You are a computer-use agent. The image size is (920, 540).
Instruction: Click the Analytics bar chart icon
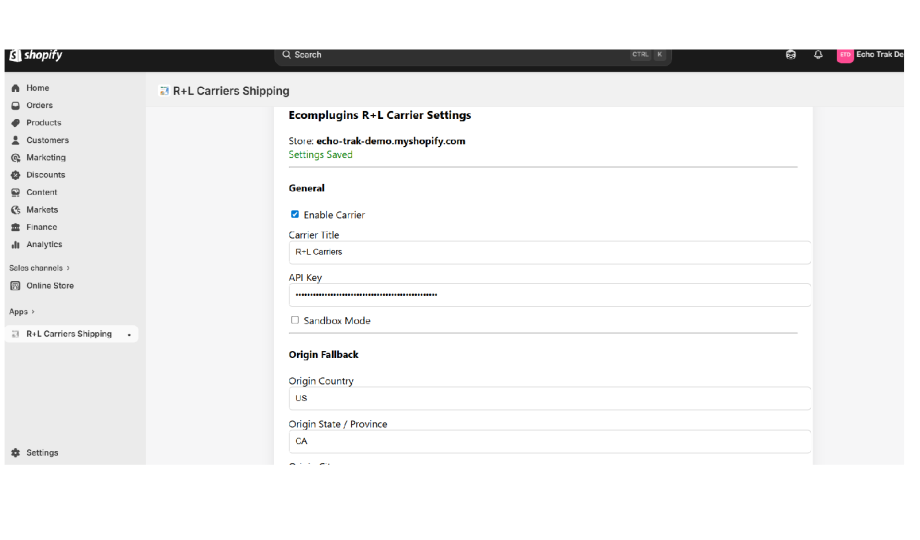(x=15, y=245)
